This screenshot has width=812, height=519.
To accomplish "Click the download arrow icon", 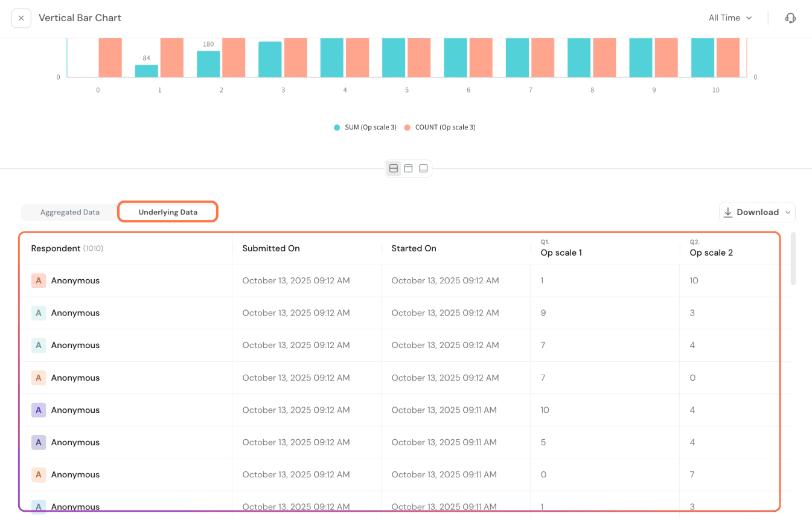I will click(728, 212).
